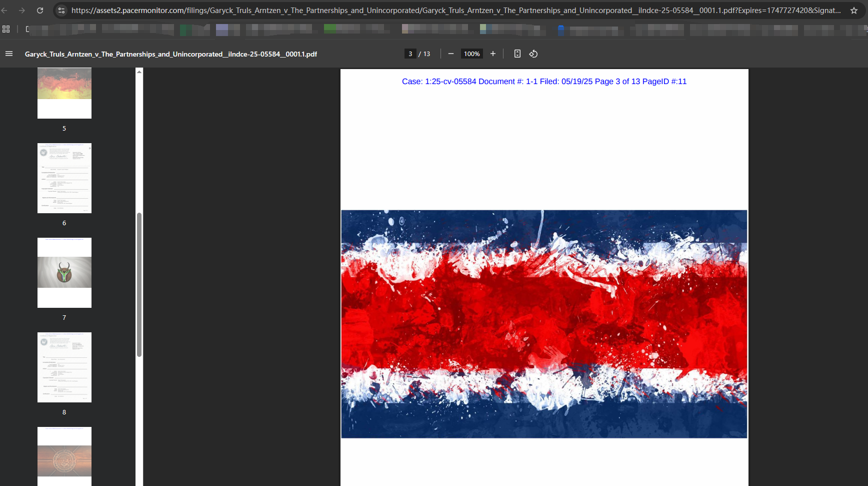Select page 7 thumbnail with emblem
Image resolution: width=868 pixels, height=486 pixels.
click(x=64, y=273)
